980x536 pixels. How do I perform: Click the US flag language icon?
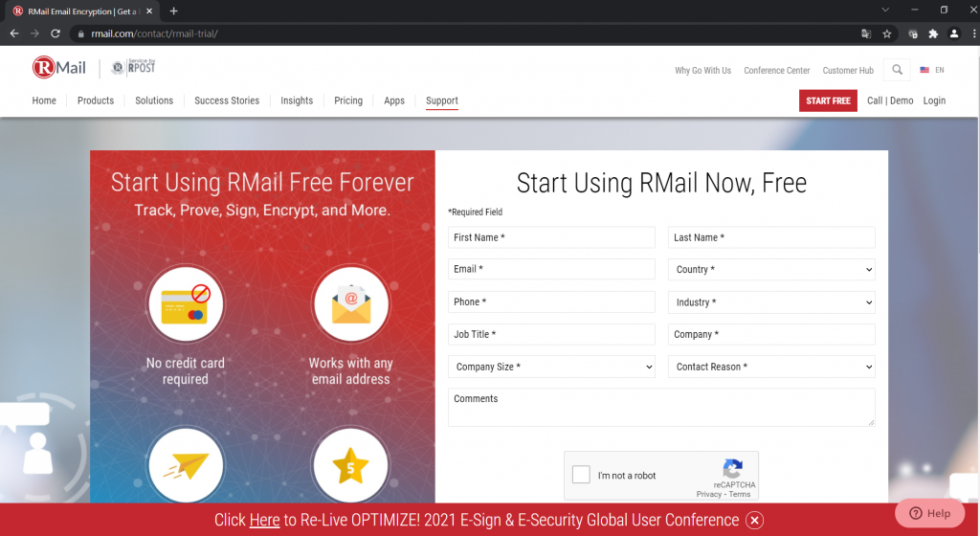tap(924, 70)
